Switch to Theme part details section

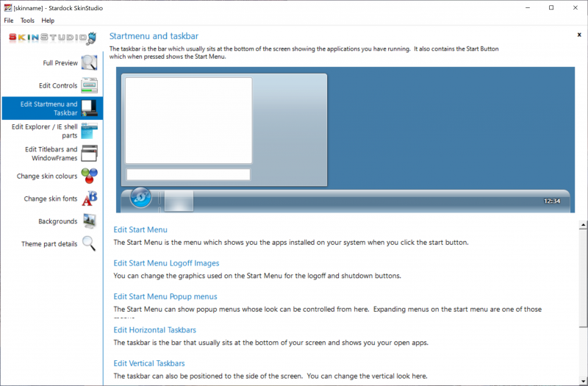tap(49, 244)
